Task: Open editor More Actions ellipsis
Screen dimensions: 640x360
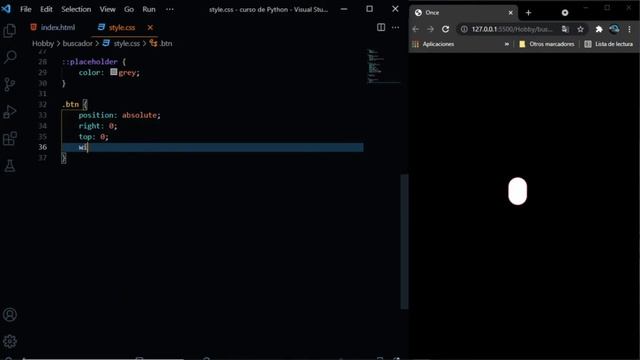Action: pyautogui.click(x=396, y=27)
